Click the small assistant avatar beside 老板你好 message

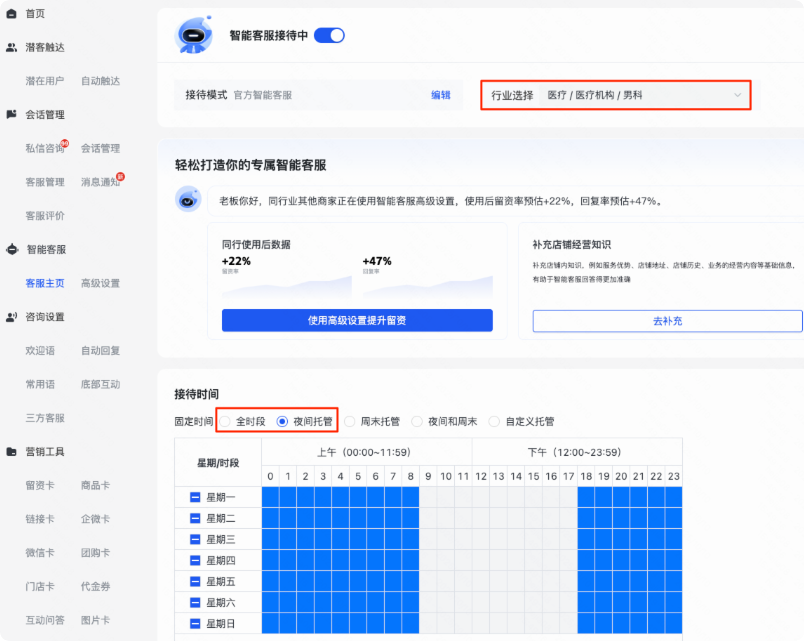[188, 199]
